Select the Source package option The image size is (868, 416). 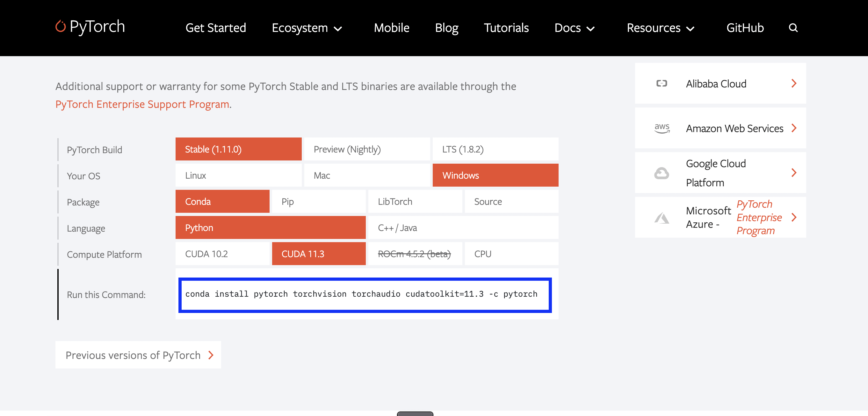(511, 201)
